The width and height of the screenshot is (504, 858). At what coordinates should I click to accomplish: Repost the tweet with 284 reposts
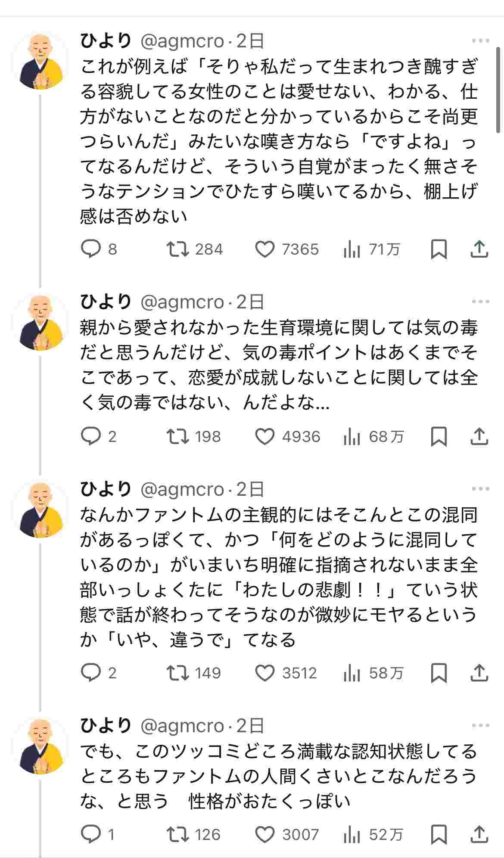point(178,249)
